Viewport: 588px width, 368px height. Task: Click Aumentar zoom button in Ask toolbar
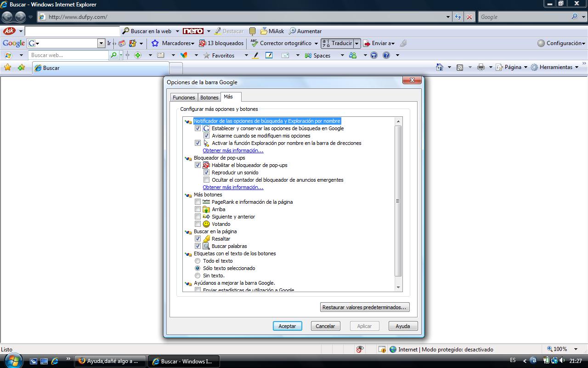[x=305, y=31]
